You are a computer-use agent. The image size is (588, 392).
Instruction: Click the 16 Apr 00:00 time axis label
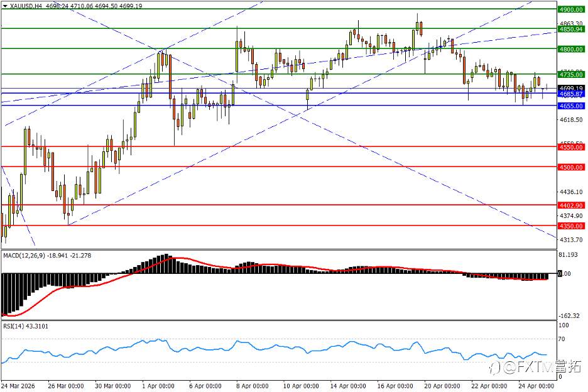[395, 386]
